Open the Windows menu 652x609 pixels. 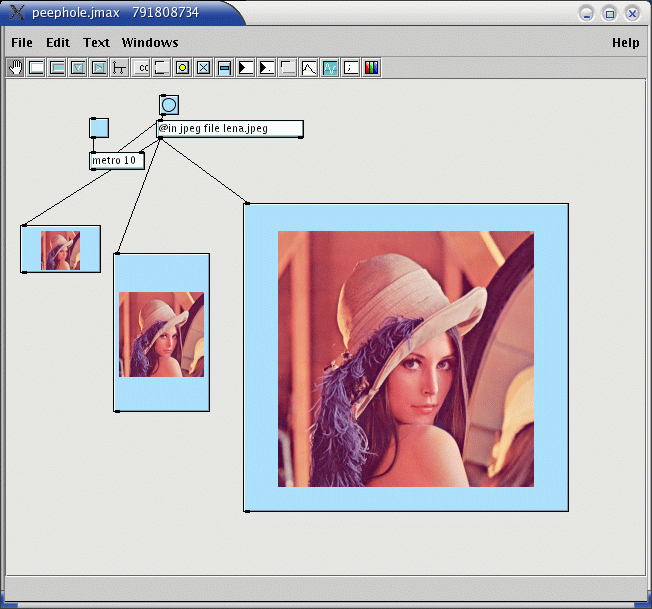point(150,42)
